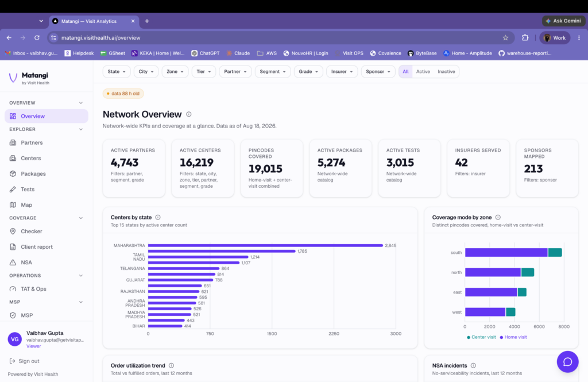This screenshot has width=588, height=382.
Task: Select the Inactive status filter
Action: (x=446, y=71)
